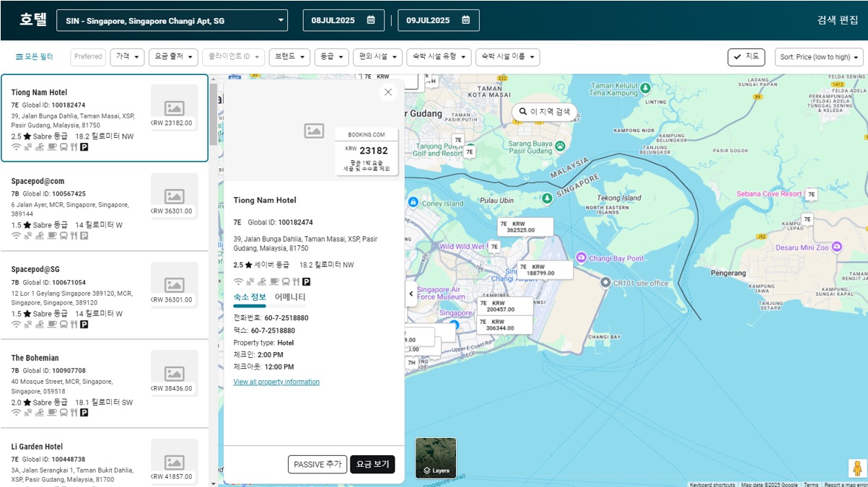Viewport: 868px width, 487px height.
Task: Open the Sort: Price (low to high) dropdown
Action: (x=819, y=57)
